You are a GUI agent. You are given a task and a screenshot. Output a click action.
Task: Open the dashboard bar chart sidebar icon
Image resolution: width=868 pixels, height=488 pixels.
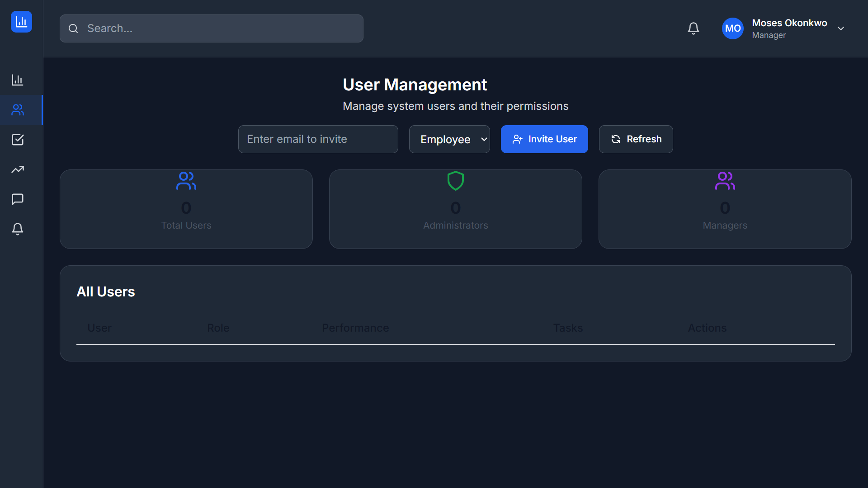pos(18,80)
